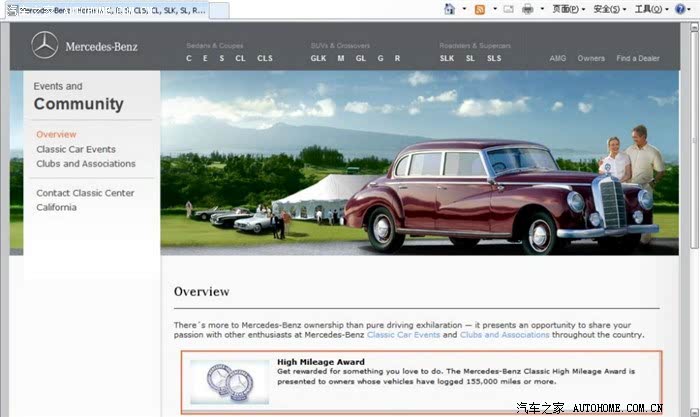Click the High Mileage Award heading
700x417 pixels.
(321, 362)
